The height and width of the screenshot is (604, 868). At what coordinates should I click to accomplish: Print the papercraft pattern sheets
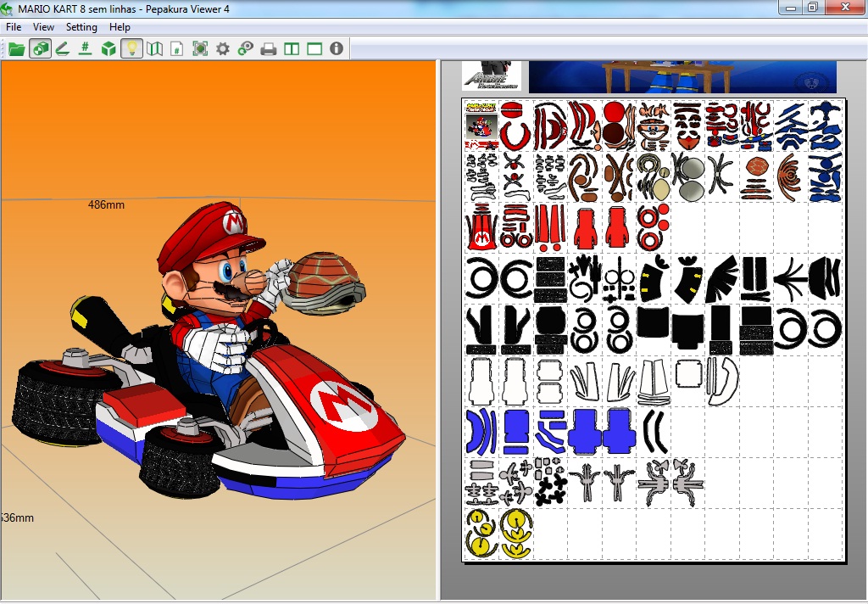click(269, 48)
